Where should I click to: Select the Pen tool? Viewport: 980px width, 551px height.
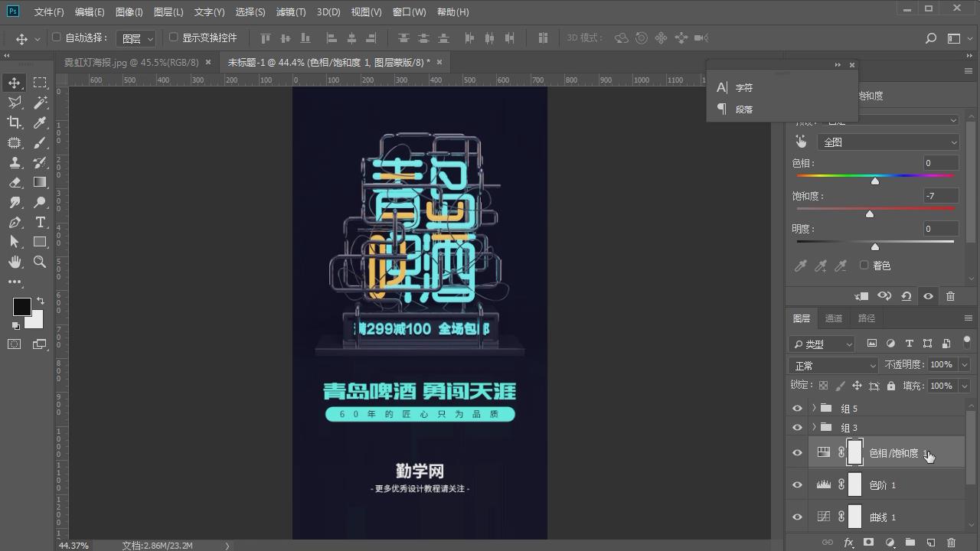[x=15, y=222]
